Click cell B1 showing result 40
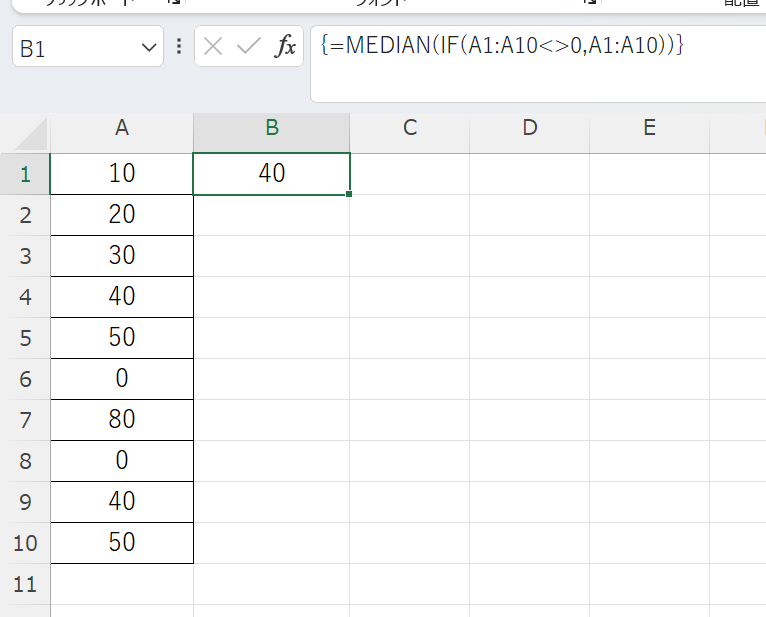Screen dimensions: 766x617 (271, 174)
